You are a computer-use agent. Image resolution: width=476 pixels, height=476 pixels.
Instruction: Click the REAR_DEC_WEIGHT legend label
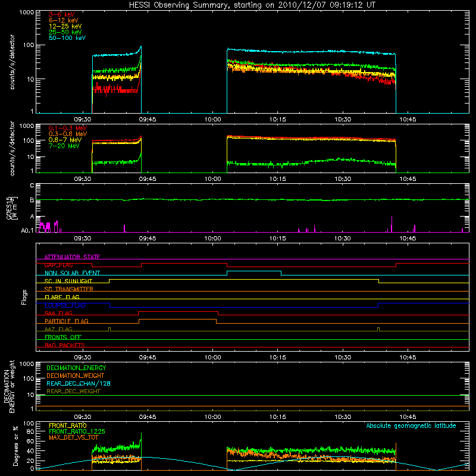[73, 392]
